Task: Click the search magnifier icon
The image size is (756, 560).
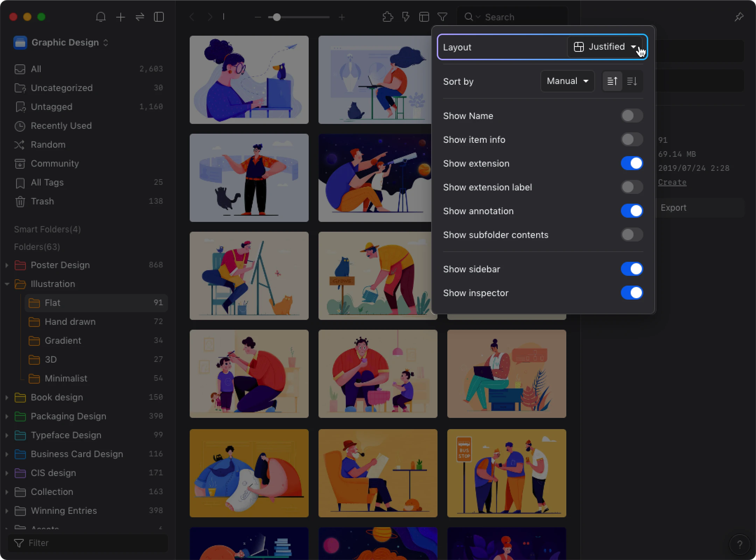Action: point(469,17)
